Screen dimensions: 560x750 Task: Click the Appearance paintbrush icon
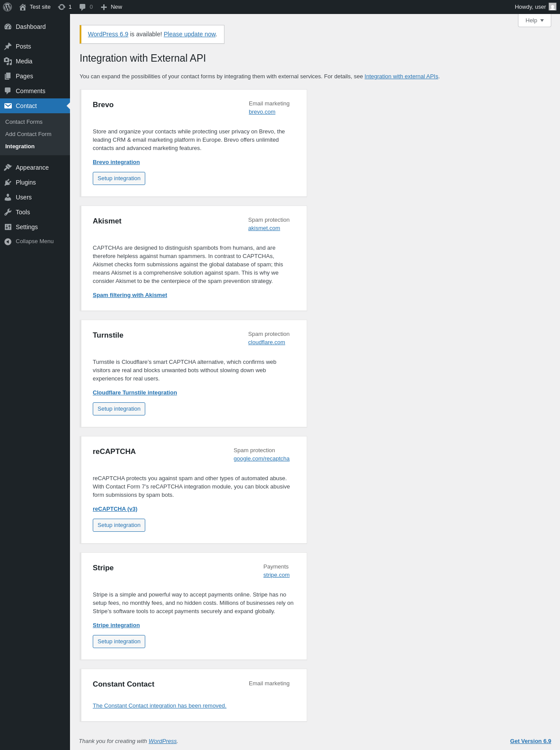coord(8,167)
